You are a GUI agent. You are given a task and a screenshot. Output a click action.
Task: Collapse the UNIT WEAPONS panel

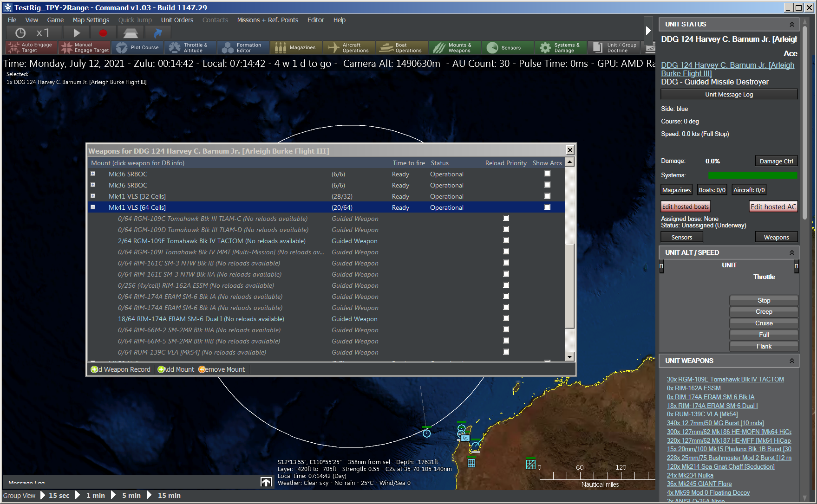pyautogui.click(x=792, y=361)
